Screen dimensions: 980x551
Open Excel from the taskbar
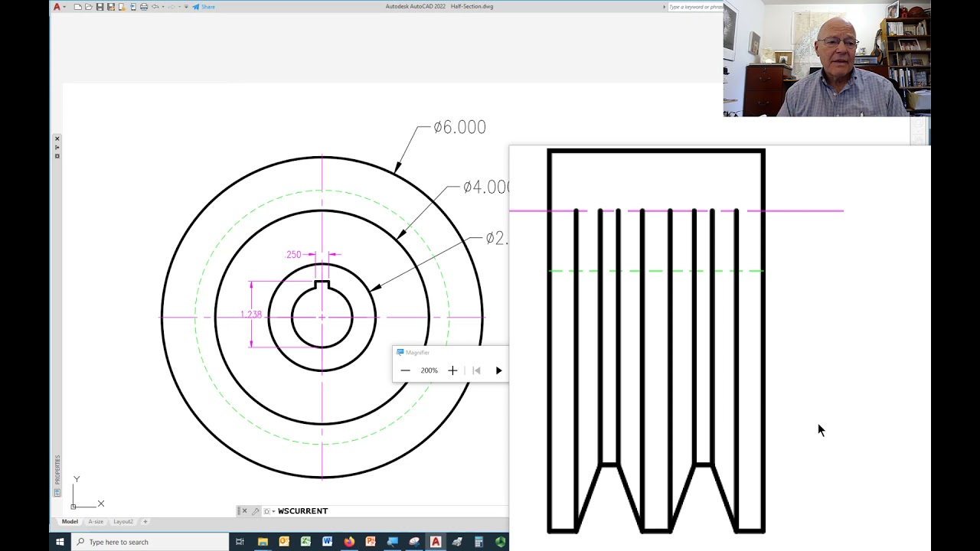tap(305, 542)
